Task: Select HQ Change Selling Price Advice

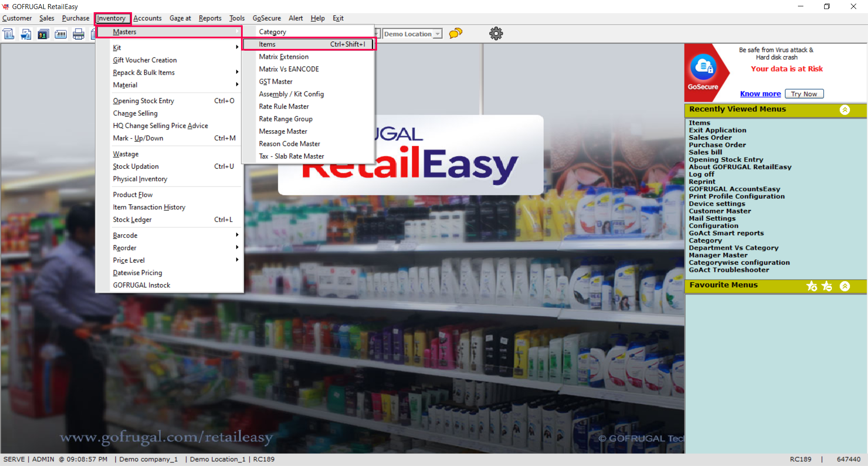Action: (170, 126)
